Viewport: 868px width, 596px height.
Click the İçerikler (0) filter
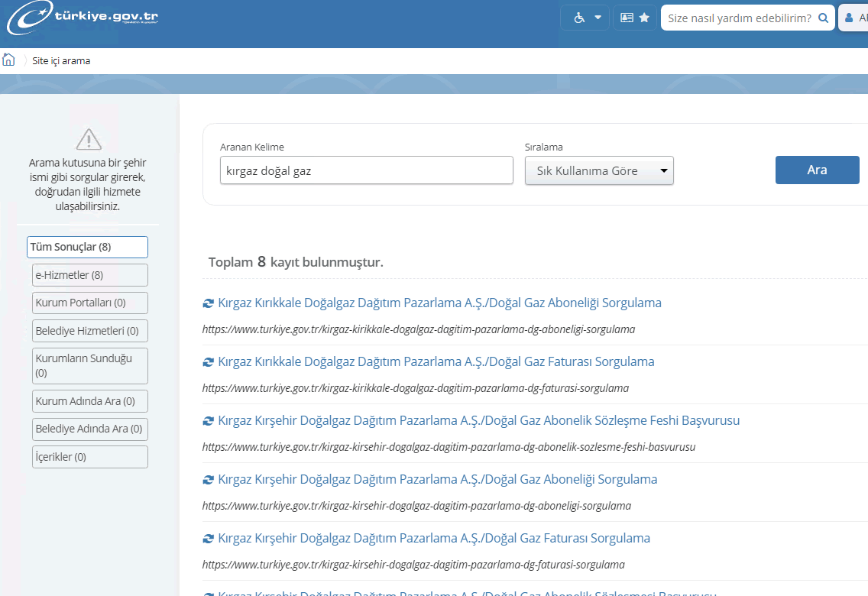[90, 457]
